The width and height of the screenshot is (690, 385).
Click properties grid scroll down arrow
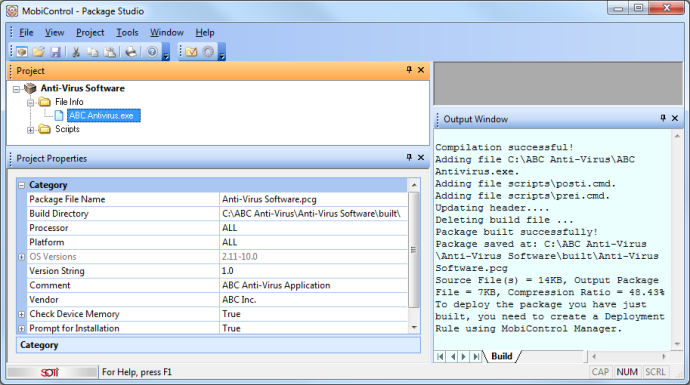click(414, 327)
